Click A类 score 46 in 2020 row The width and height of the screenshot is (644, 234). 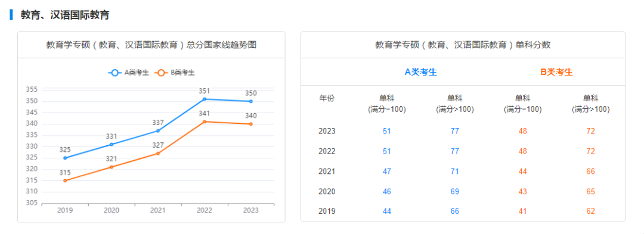[387, 191]
